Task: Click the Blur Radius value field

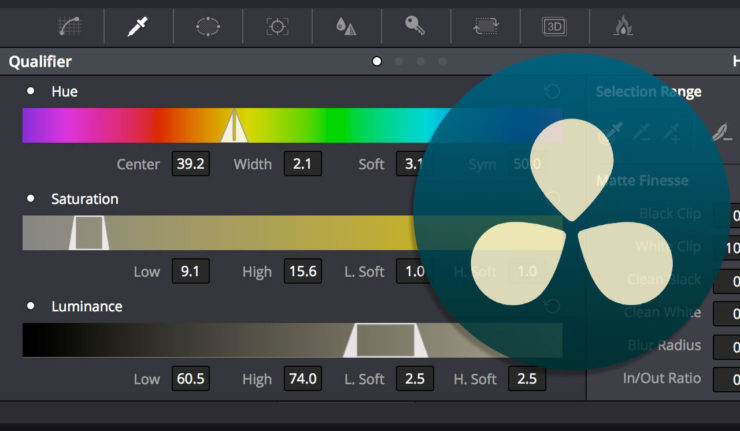Action: pos(727,346)
